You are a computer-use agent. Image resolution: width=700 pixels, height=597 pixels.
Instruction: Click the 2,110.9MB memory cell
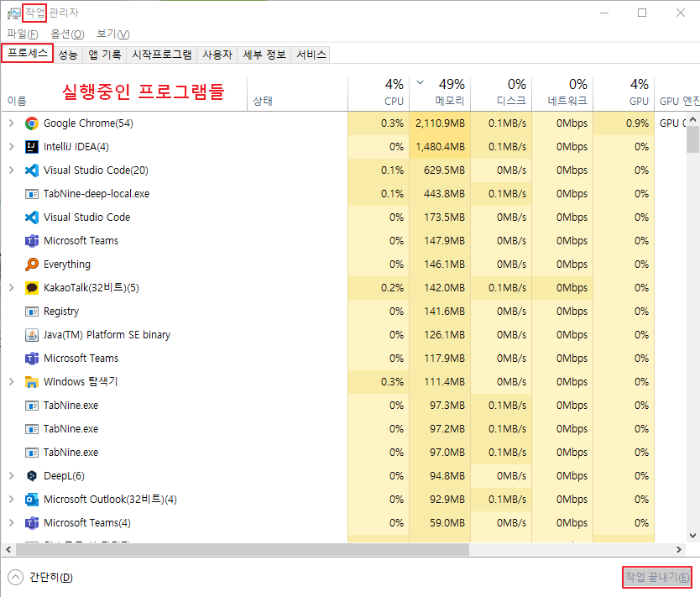440,123
